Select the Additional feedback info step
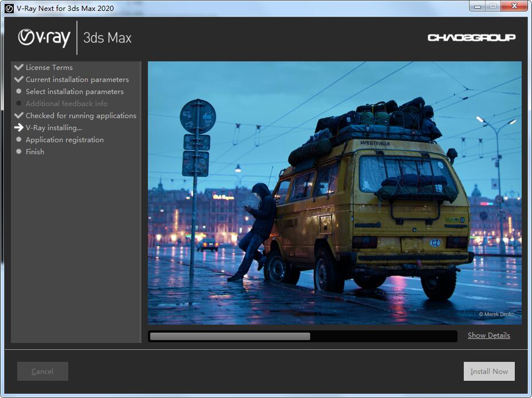Image resolution: width=532 pixels, height=398 pixels. point(66,103)
